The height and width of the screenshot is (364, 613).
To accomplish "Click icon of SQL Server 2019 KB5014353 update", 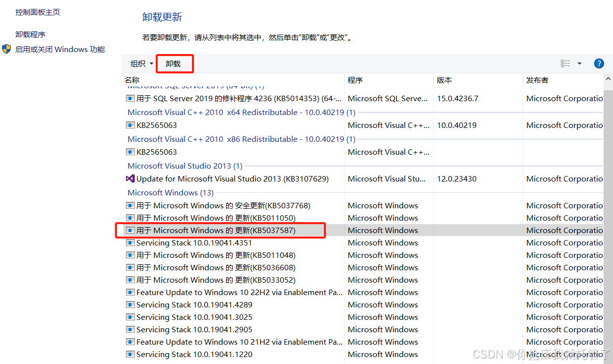I will coord(130,98).
